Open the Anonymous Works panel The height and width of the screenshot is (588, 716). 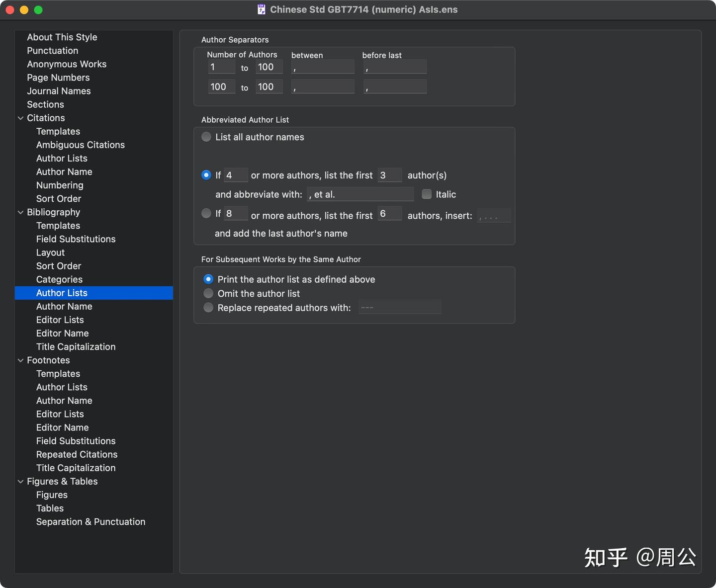click(x=67, y=64)
